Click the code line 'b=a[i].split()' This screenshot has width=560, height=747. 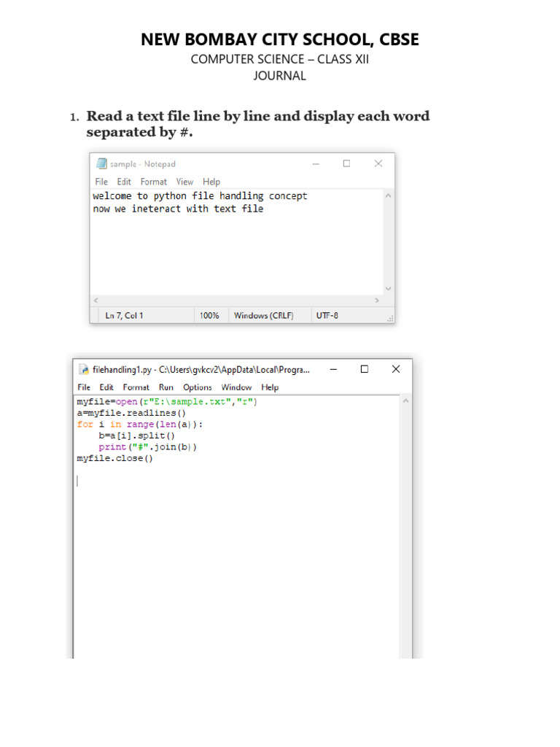click(136, 436)
